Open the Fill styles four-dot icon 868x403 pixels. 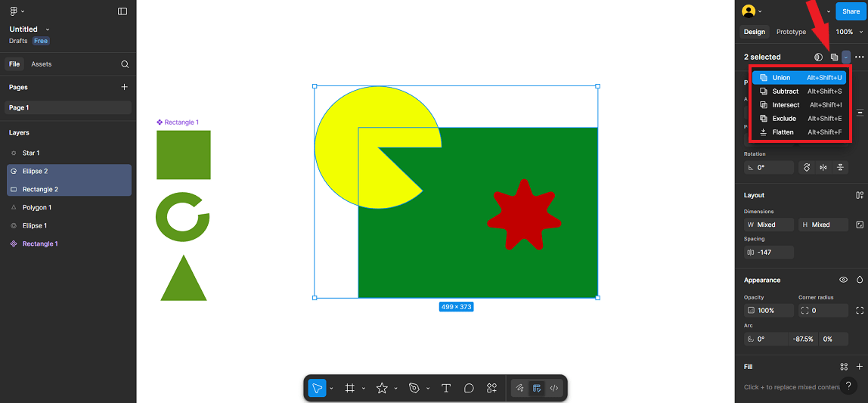[x=844, y=367]
